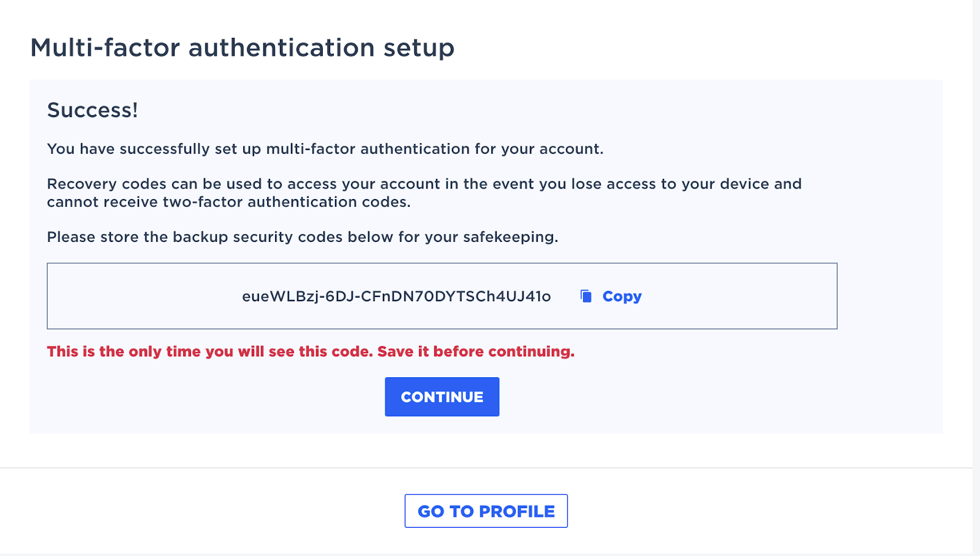Click the words 'for your safekeeping'

coord(478,237)
